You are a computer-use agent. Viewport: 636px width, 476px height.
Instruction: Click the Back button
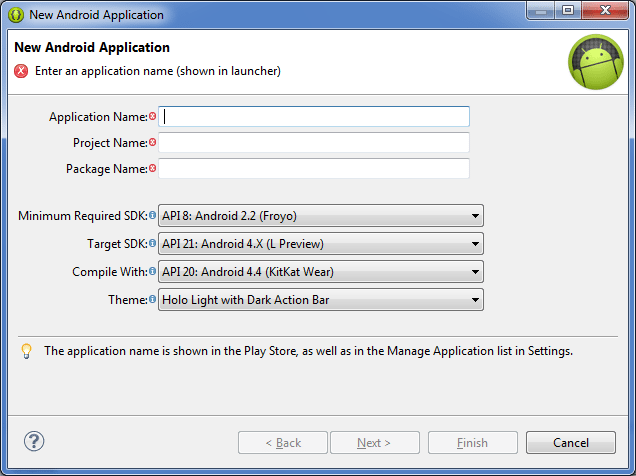(x=283, y=442)
